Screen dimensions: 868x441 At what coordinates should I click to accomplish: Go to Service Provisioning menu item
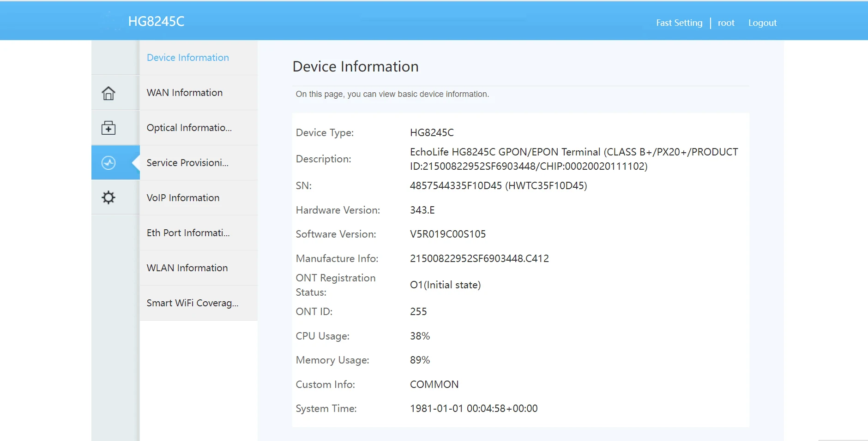click(187, 163)
